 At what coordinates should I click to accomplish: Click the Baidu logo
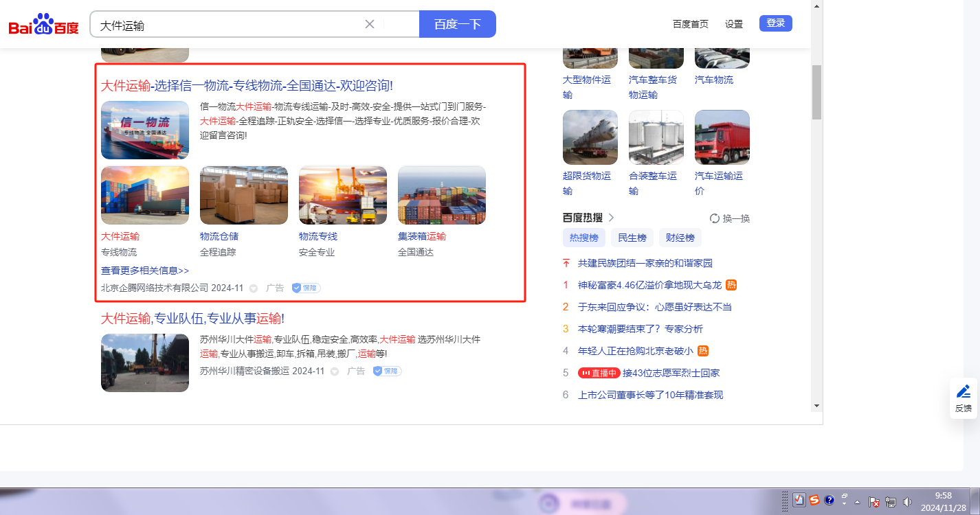(43, 25)
